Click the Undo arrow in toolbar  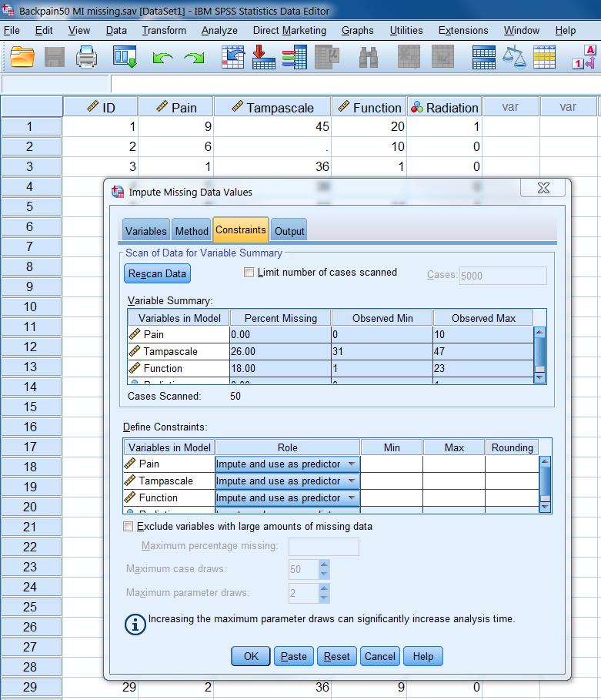pyautogui.click(x=162, y=58)
